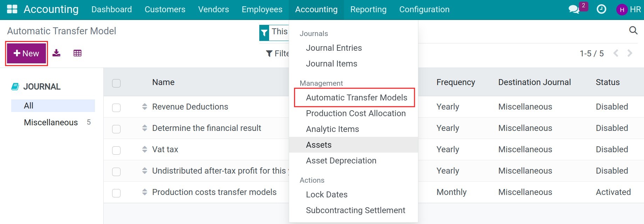Screen dimensions: 644x224
Task: Select Assets menu item
Action: pos(354,145)
